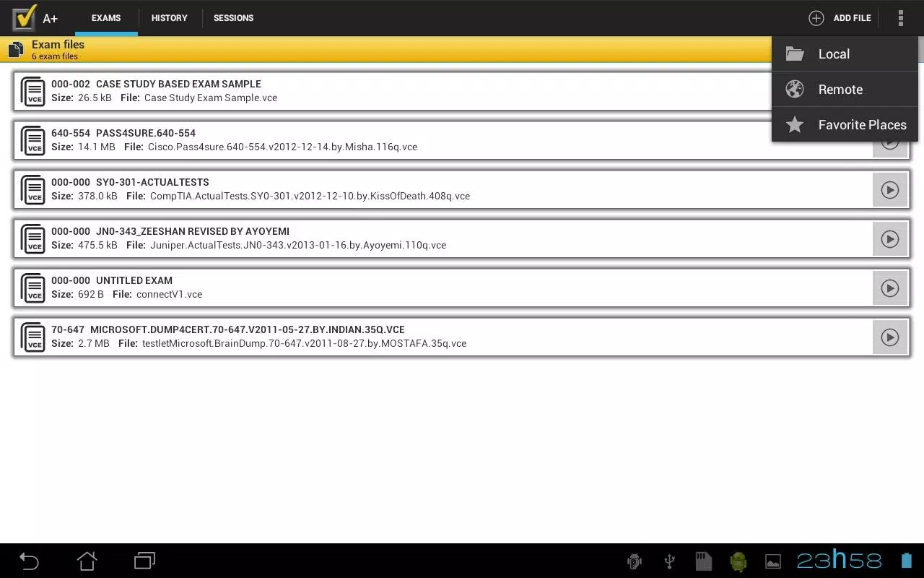Click VCE icon of SY0-301-ACTUALTESTS exam
This screenshot has height=578, width=924.
coord(33,189)
